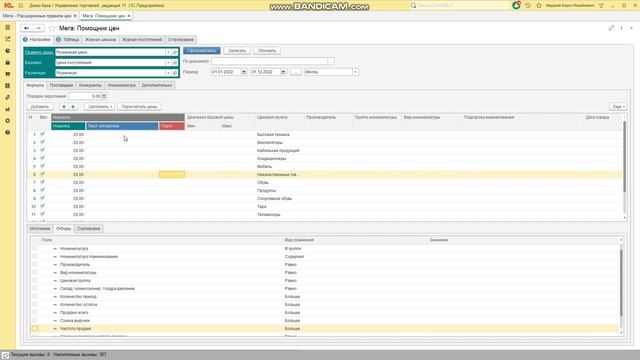Move the row down with down arrow button
Image resolution: width=640 pixels, height=360 pixels.
click(x=73, y=107)
